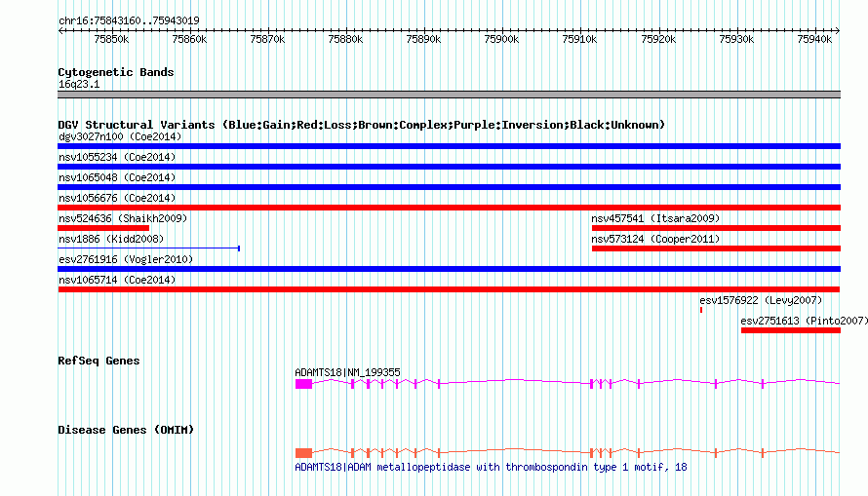The image size is (868, 496).
Task: Select the blue gain bar under nsv1065048
Action: pyautogui.click(x=449, y=187)
